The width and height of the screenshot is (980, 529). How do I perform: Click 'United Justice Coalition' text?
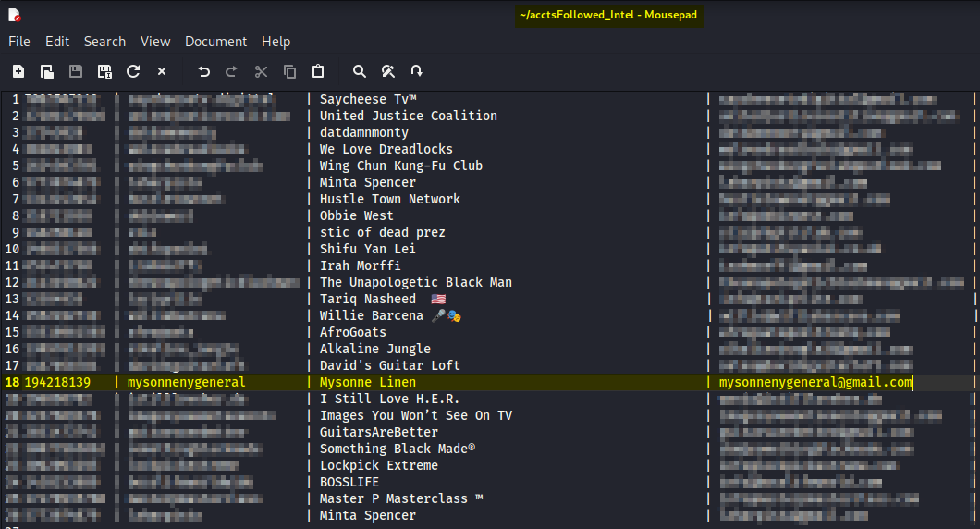[x=409, y=116]
